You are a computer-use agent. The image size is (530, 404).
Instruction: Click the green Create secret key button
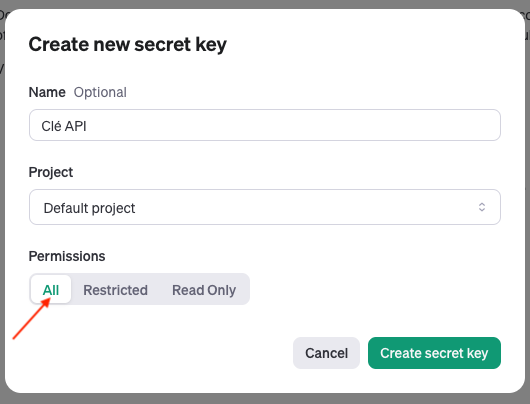434,353
